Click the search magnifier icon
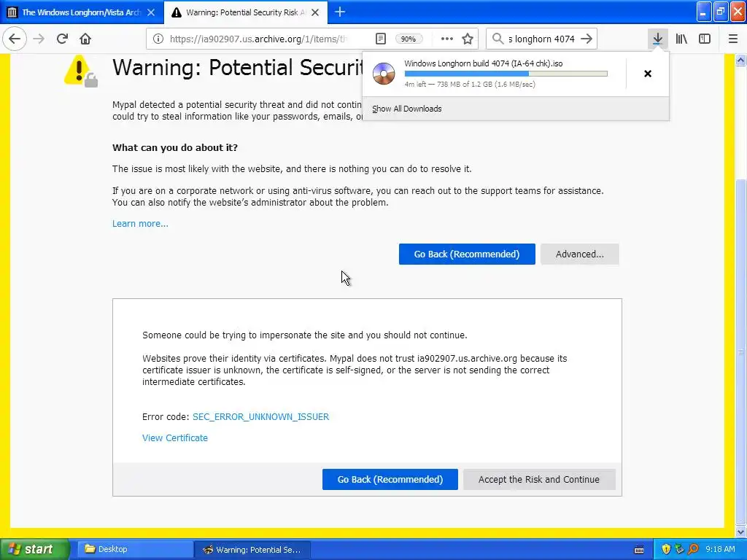The image size is (747, 560). [x=498, y=39]
